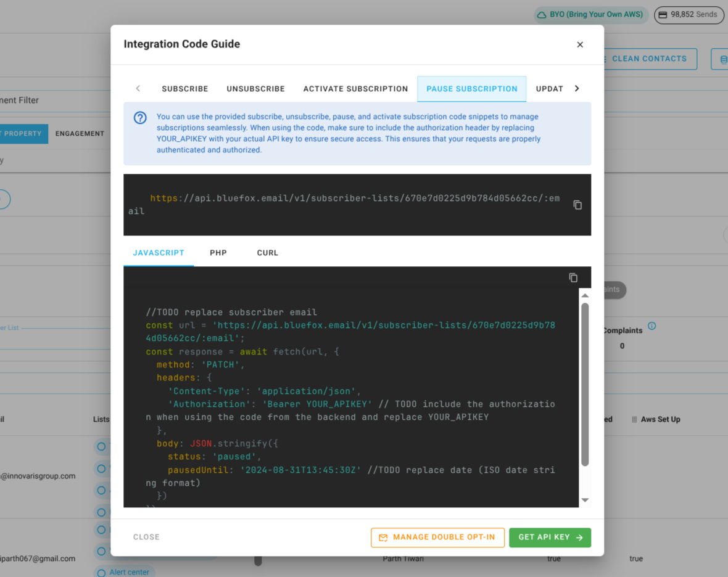Viewport: 728px width, 577px height.
Task: Select the JavaScript language tab
Action: point(159,253)
